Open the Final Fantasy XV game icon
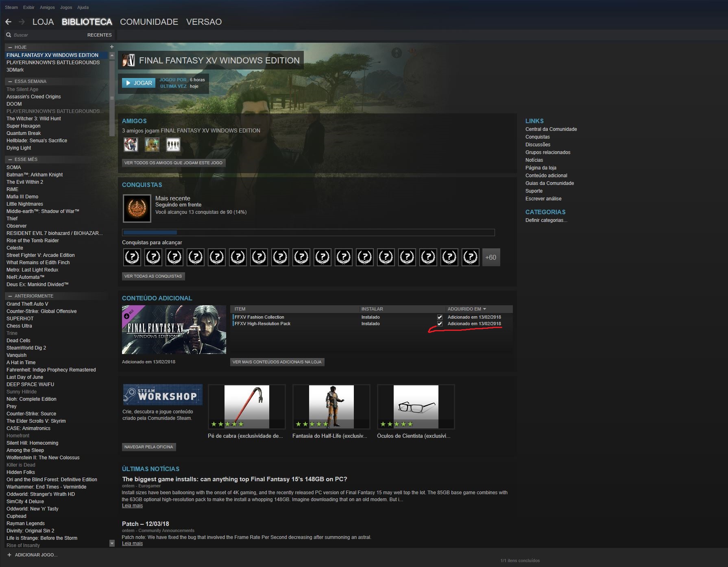This screenshot has width=728, height=567. (129, 61)
